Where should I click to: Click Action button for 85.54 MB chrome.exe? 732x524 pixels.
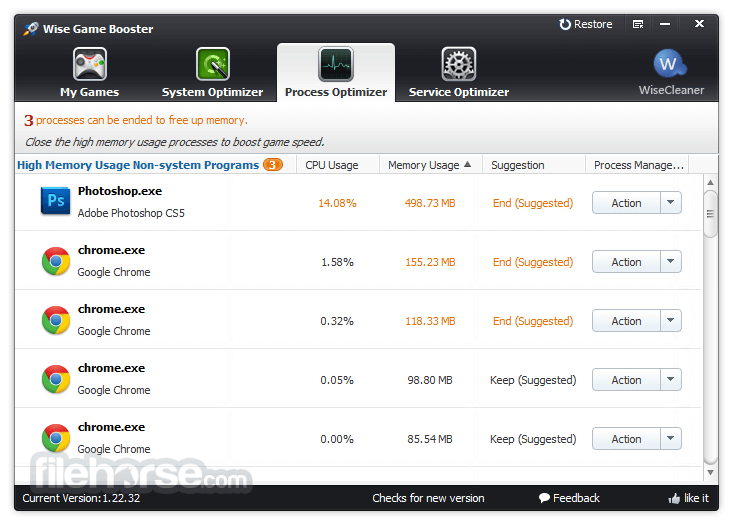[626, 439]
